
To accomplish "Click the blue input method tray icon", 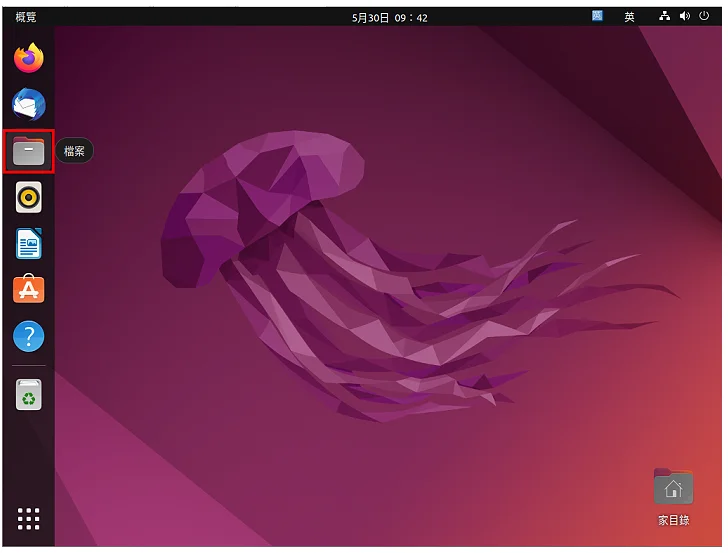I will coord(597,16).
